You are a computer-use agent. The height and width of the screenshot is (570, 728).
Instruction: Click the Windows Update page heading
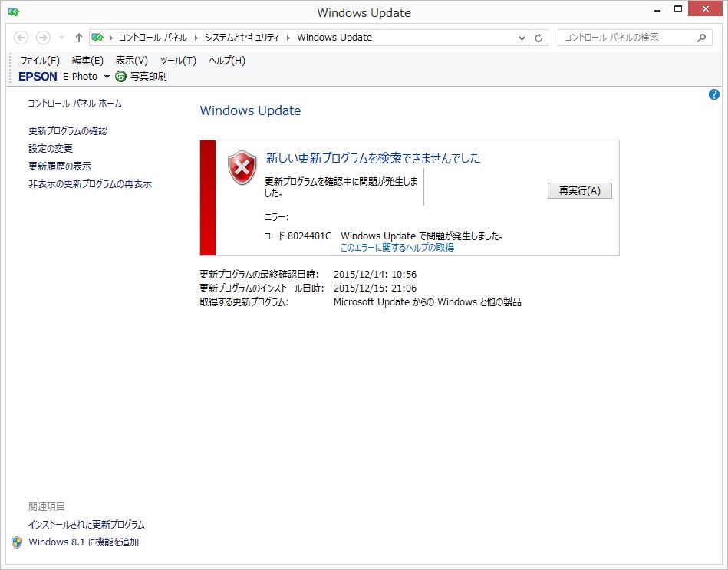(x=250, y=110)
